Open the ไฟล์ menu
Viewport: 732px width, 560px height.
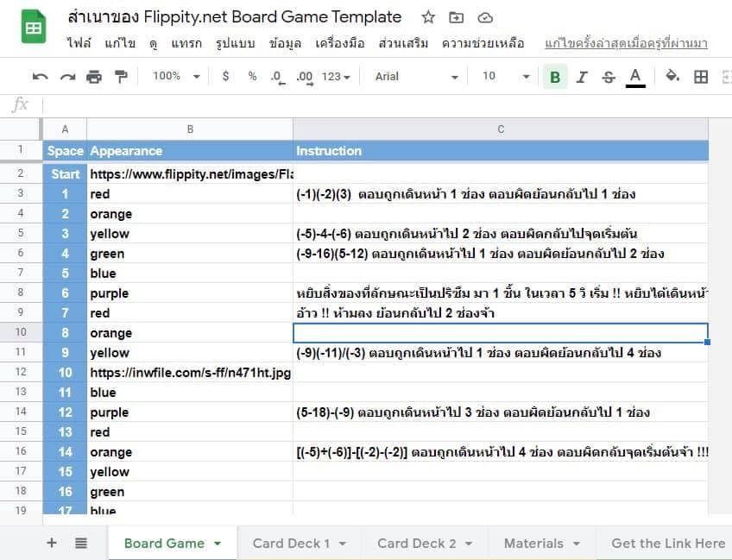[79, 43]
